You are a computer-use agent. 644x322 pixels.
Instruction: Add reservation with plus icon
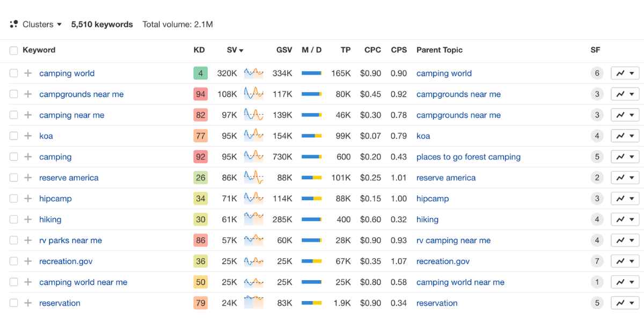pos(28,304)
